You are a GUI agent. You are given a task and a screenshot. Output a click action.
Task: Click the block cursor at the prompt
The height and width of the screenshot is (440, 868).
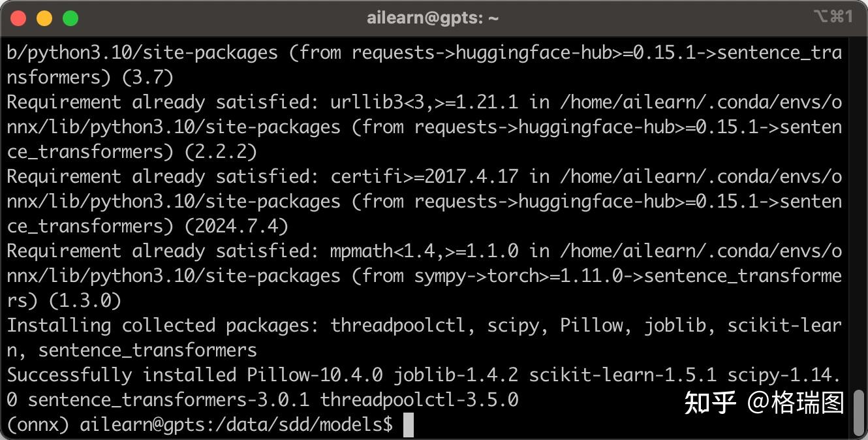click(409, 425)
